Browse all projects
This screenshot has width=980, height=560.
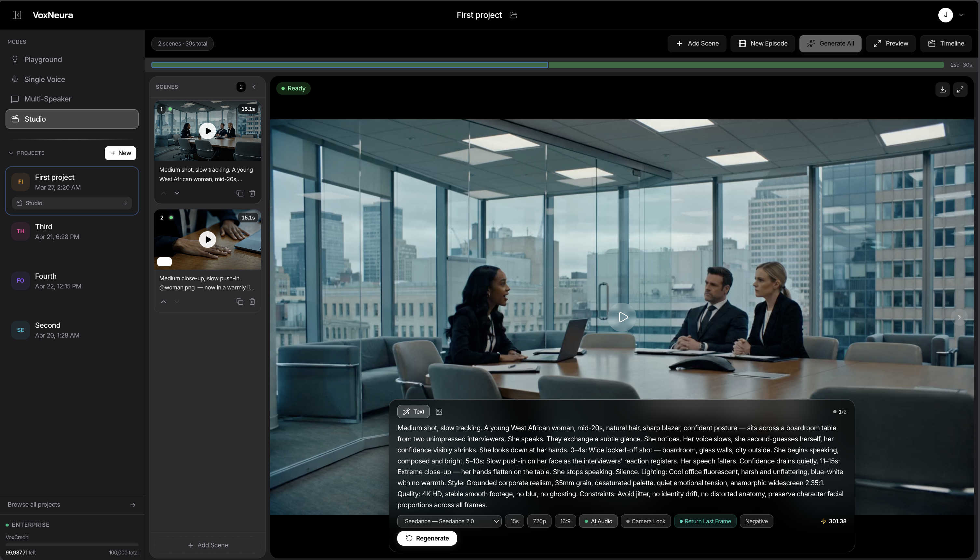[72, 505]
